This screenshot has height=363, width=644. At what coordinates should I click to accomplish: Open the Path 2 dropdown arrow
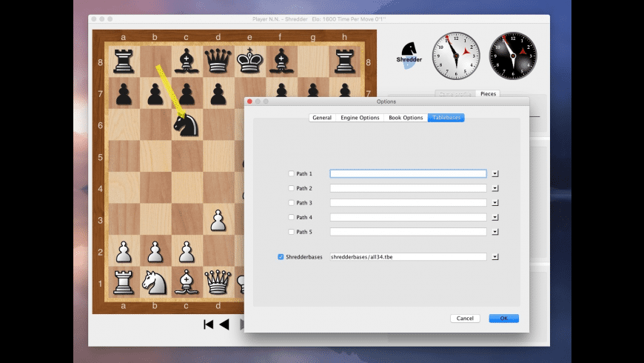[x=495, y=188]
